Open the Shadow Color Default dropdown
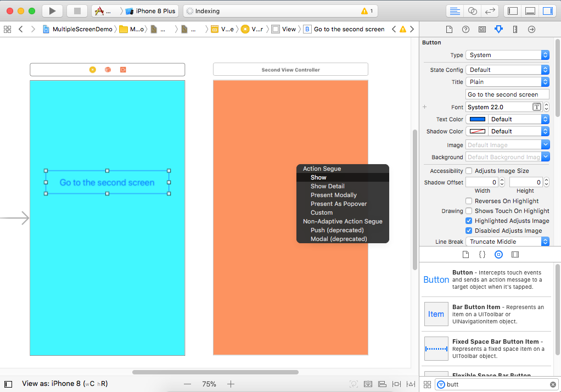Viewport: 561px width, 392px height. coord(519,131)
